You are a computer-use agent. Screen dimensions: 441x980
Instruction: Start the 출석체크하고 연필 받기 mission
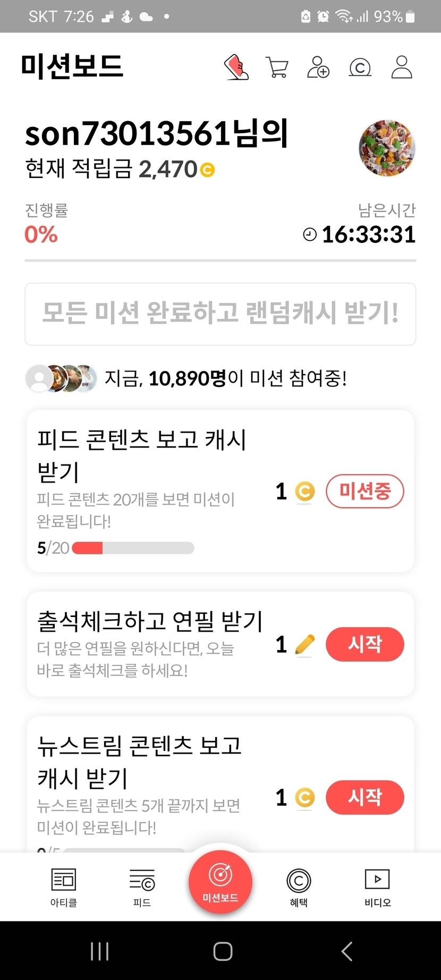(364, 644)
